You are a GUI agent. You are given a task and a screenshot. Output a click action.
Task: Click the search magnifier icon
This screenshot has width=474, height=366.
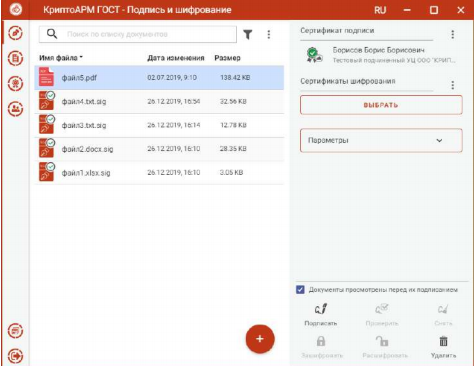click(x=52, y=34)
